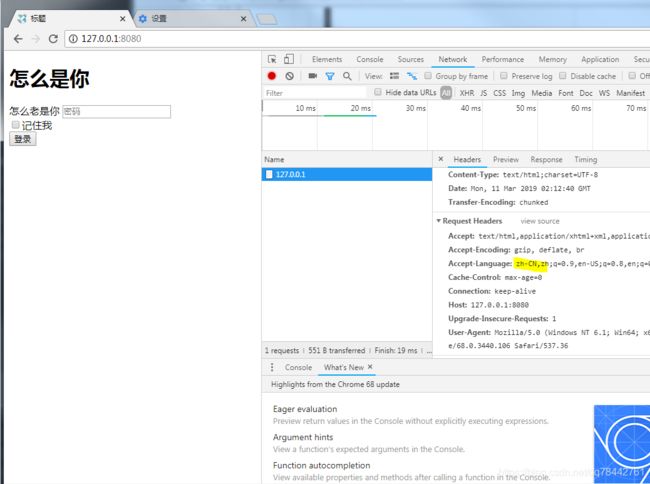Screen dimensions: 650x484
Task: Filter requests by Manifest
Action: (631, 93)
